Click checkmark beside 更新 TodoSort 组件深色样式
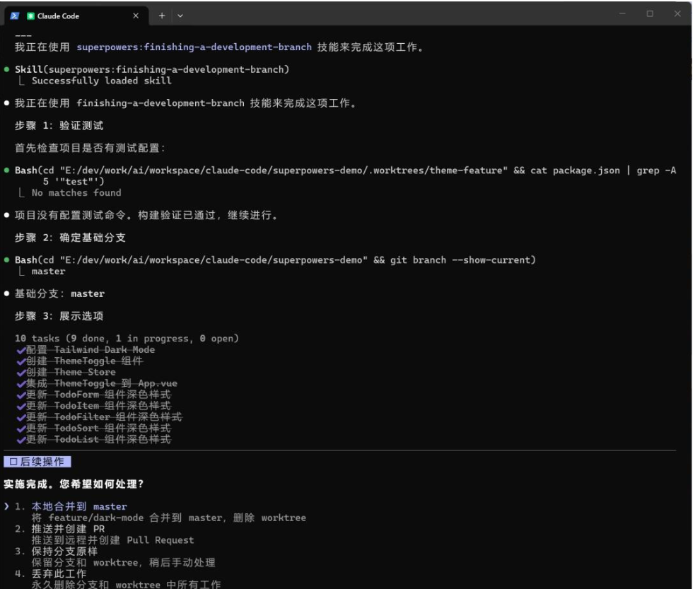700x589 pixels. 21,428
